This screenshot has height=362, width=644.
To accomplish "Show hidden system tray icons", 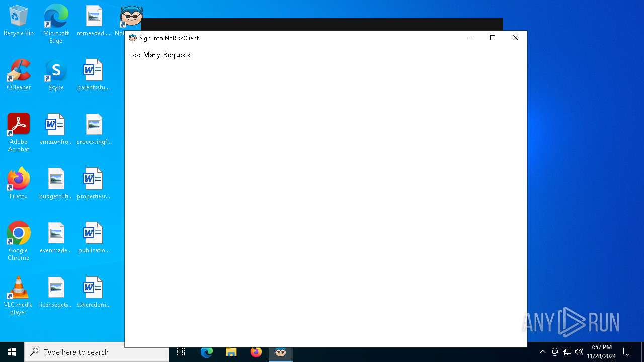I will coord(542,352).
